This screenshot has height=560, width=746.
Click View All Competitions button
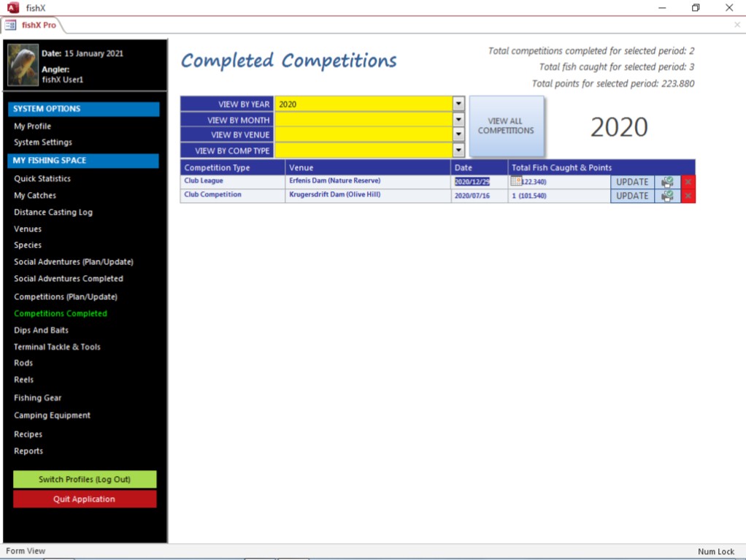coord(506,126)
